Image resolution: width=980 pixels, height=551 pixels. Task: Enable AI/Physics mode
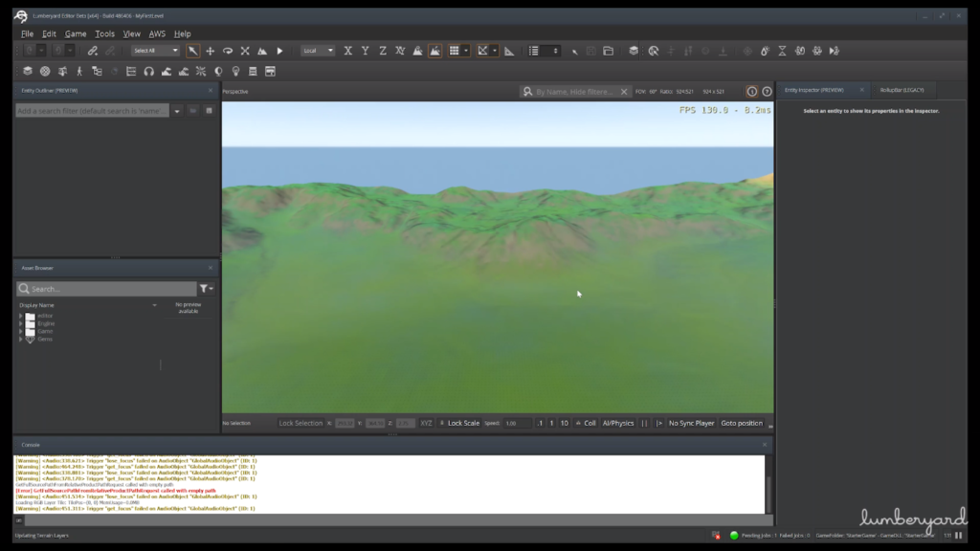point(618,422)
